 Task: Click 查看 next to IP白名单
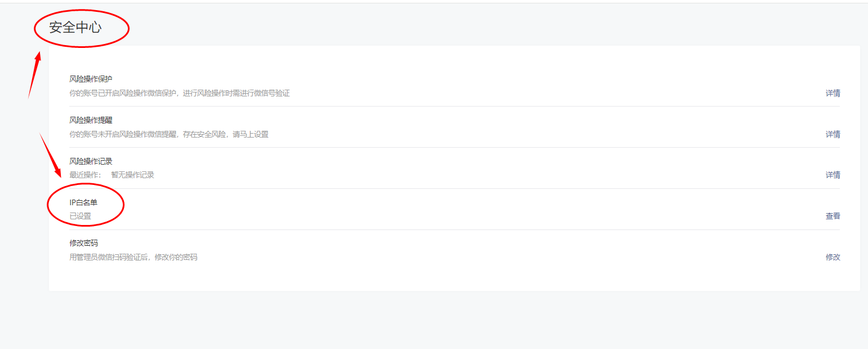click(833, 217)
